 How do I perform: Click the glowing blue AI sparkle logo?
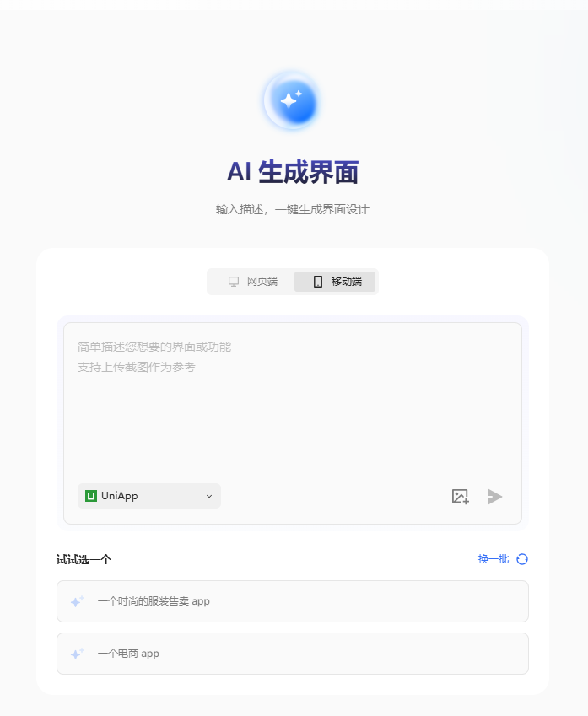tap(293, 101)
